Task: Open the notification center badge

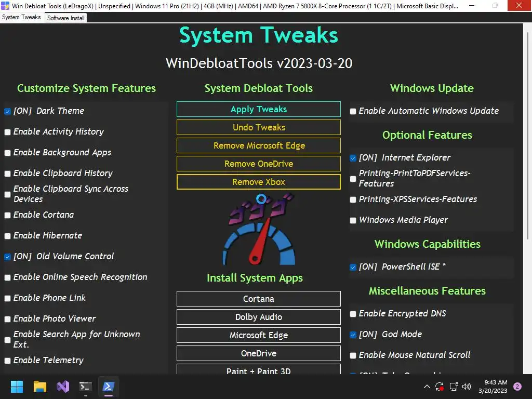Action: pyautogui.click(x=517, y=387)
